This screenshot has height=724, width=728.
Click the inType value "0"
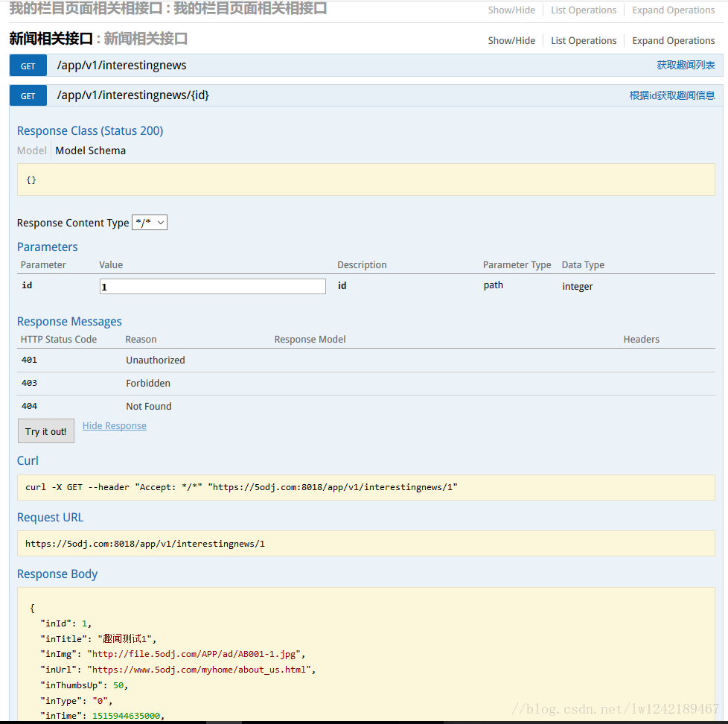(x=100, y=701)
